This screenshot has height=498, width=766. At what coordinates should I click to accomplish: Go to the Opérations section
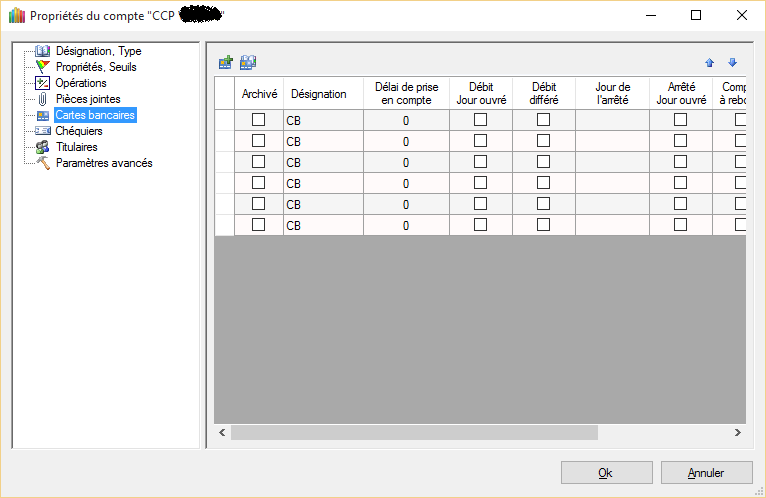click(x=80, y=83)
